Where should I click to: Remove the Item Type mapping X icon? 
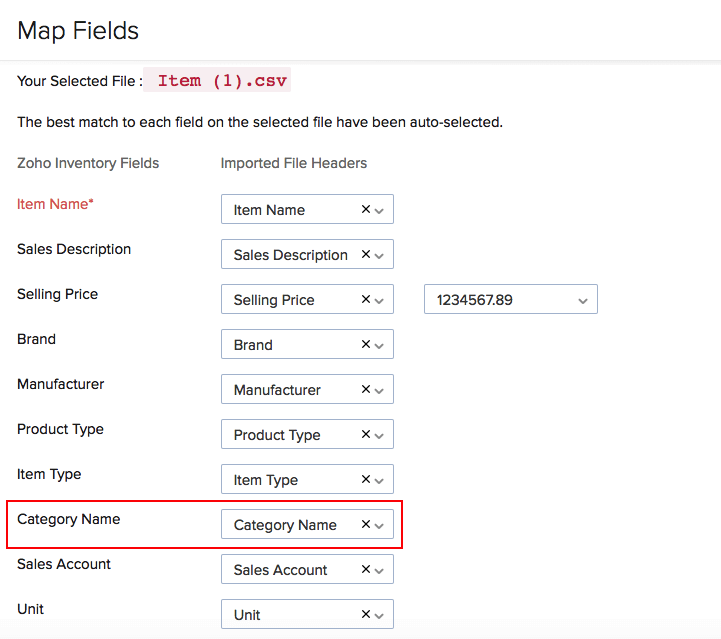[365, 480]
